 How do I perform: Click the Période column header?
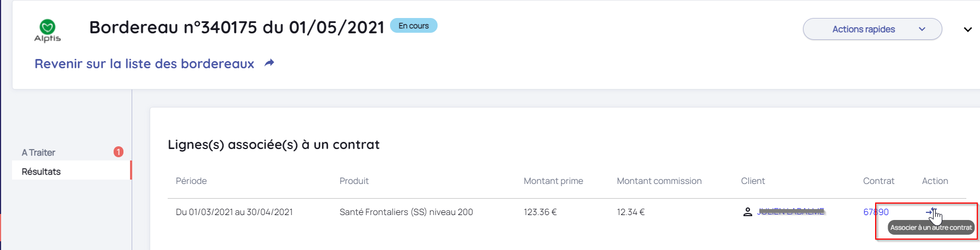click(191, 181)
